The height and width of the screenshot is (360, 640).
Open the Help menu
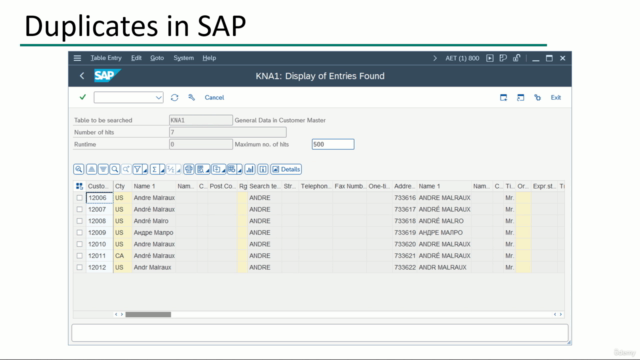pyautogui.click(x=209, y=58)
